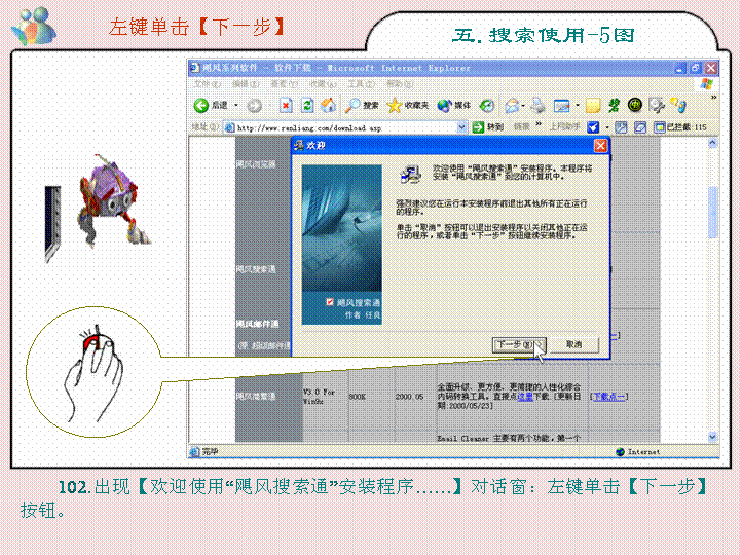This screenshot has width=740, height=555.
Task: Go to the Home page icon
Action: click(x=328, y=105)
